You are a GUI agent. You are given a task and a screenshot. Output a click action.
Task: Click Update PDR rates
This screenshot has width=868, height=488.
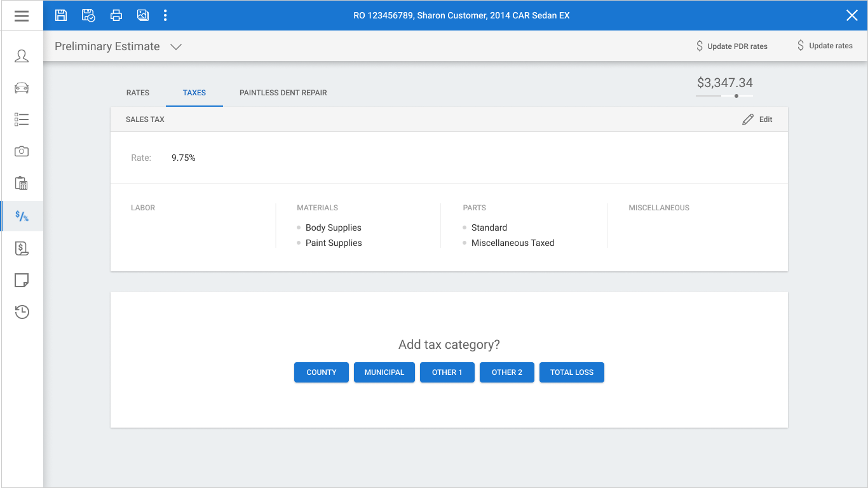pyautogui.click(x=732, y=46)
